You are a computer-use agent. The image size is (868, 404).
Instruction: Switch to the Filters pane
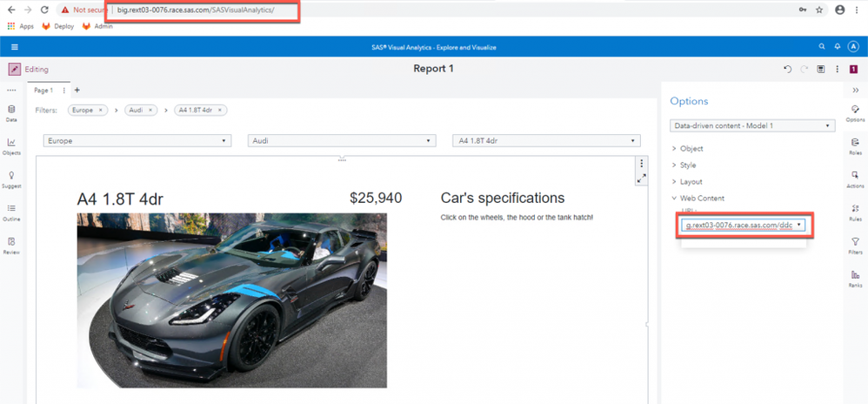tap(855, 246)
